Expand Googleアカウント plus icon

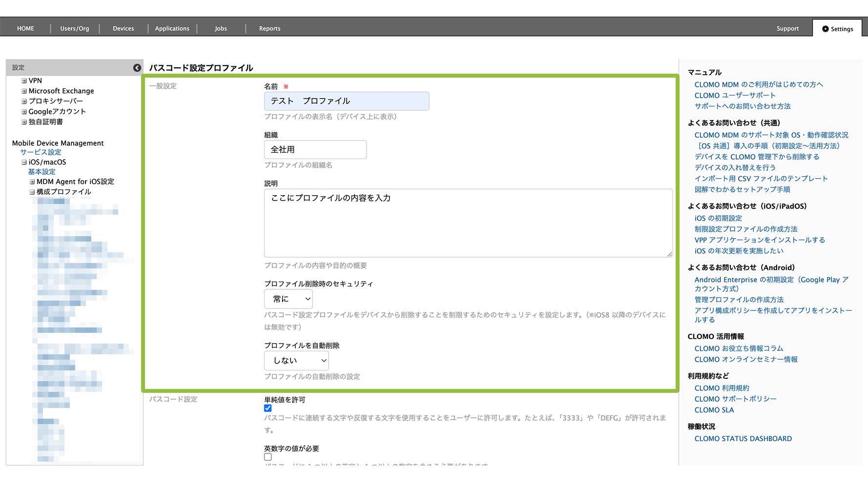tap(24, 112)
